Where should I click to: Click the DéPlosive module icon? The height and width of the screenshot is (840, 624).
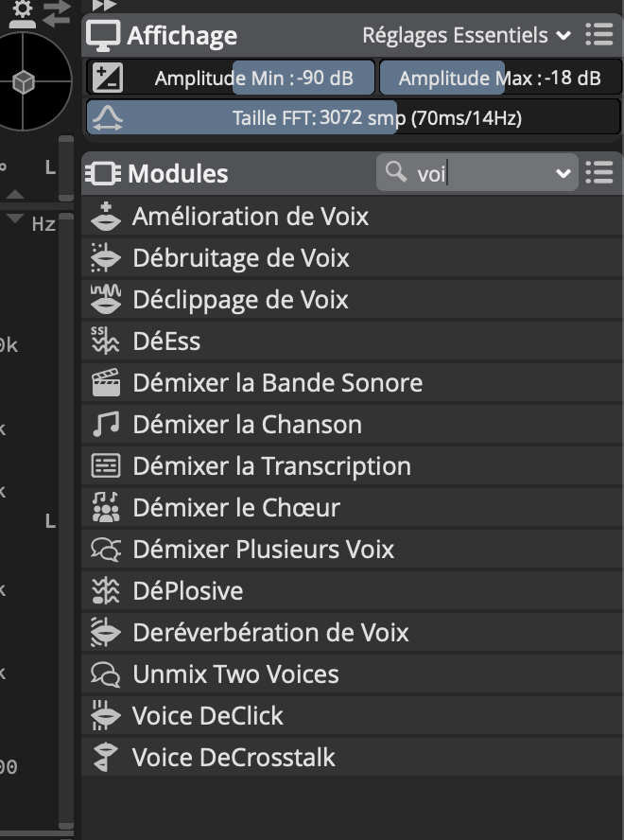pos(105,591)
